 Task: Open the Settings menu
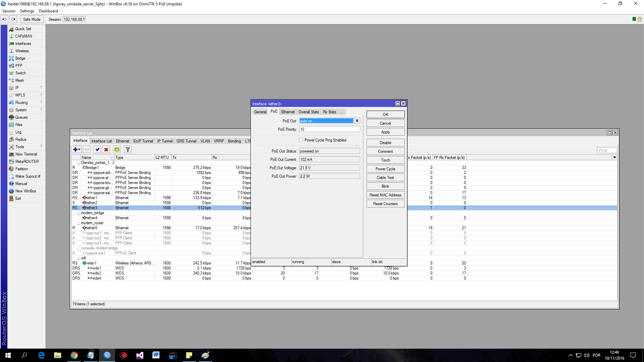click(27, 11)
